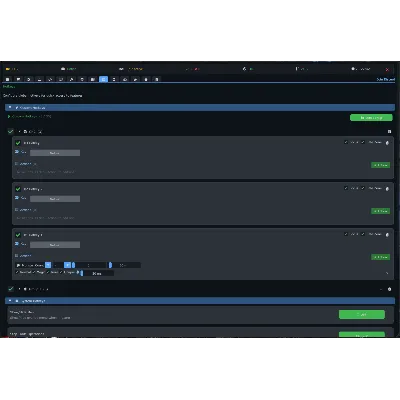
Task: Click the round icon at the first card's top-right
Action: click(x=387, y=143)
